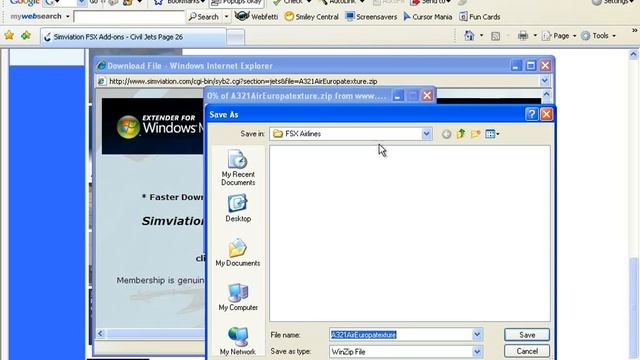
Task: Open the Tools menu
Action: (x=598, y=36)
